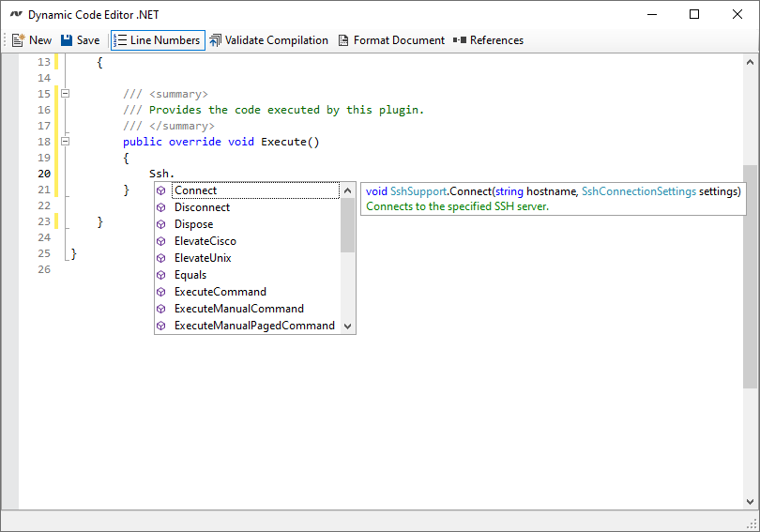Click line number 13 in gutter
760x532 pixels.
44,62
